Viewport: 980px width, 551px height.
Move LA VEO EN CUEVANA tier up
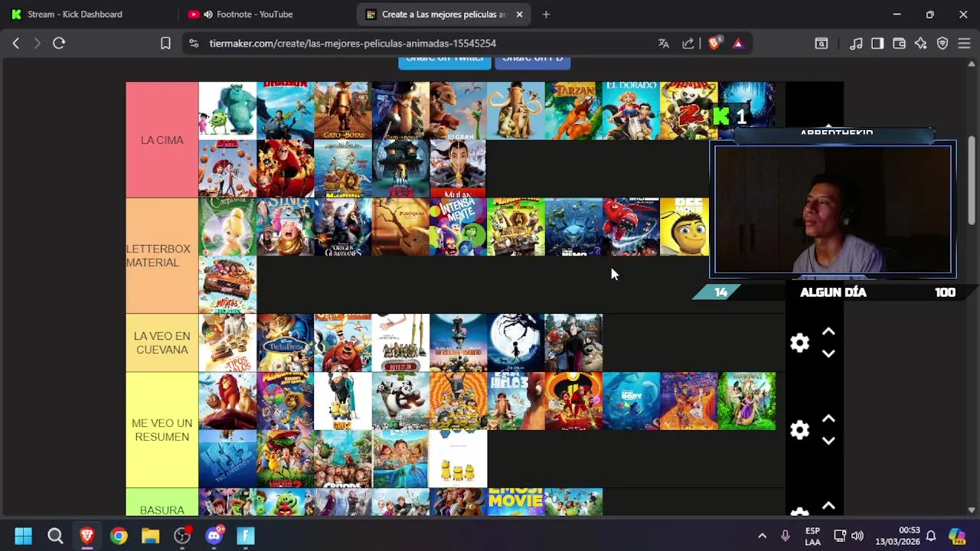(828, 332)
